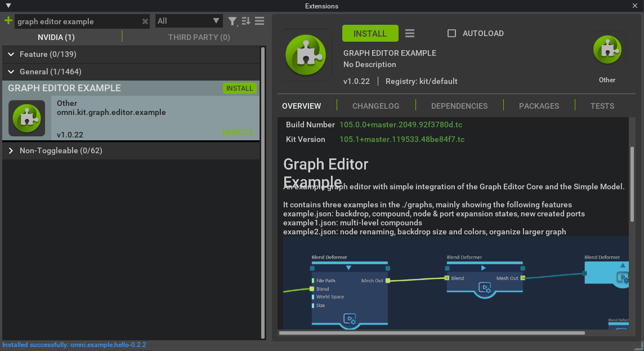Click the green plus add-extension icon

pyautogui.click(x=8, y=20)
